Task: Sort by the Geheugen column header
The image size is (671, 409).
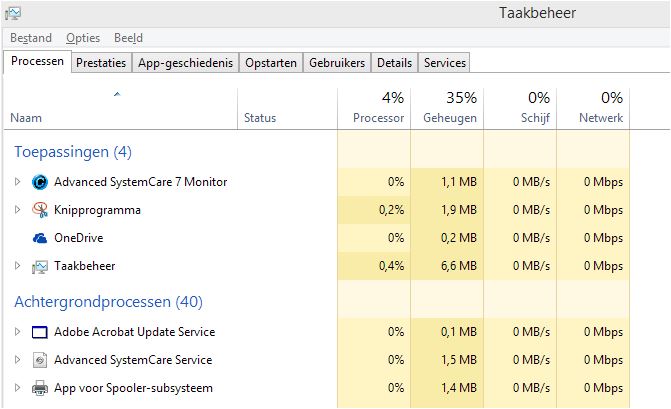Action: (448, 108)
